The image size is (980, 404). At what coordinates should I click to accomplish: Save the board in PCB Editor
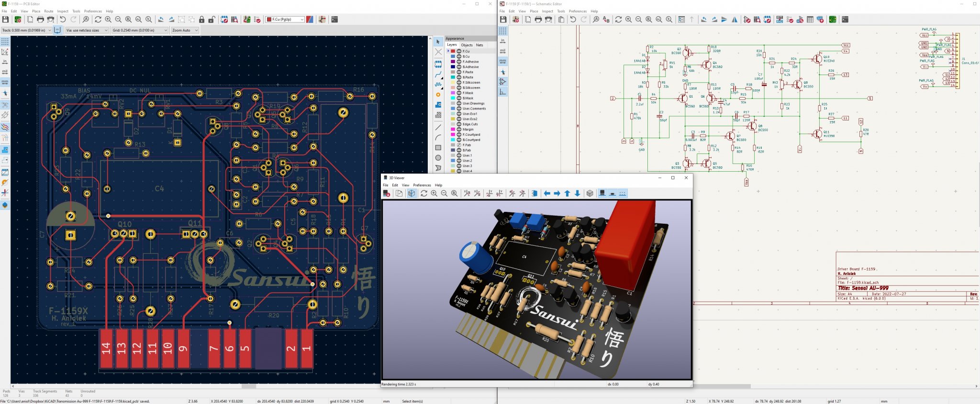coord(5,20)
